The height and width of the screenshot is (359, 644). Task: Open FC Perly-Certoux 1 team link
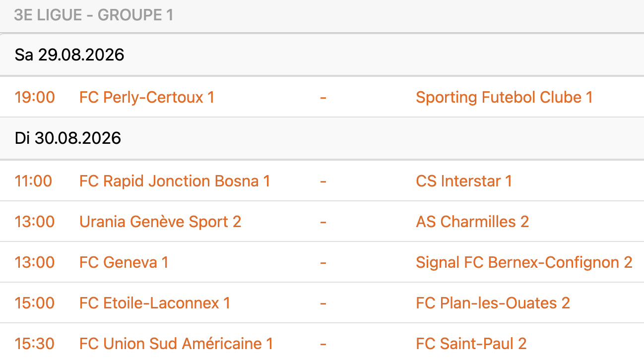click(x=147, y=97)
